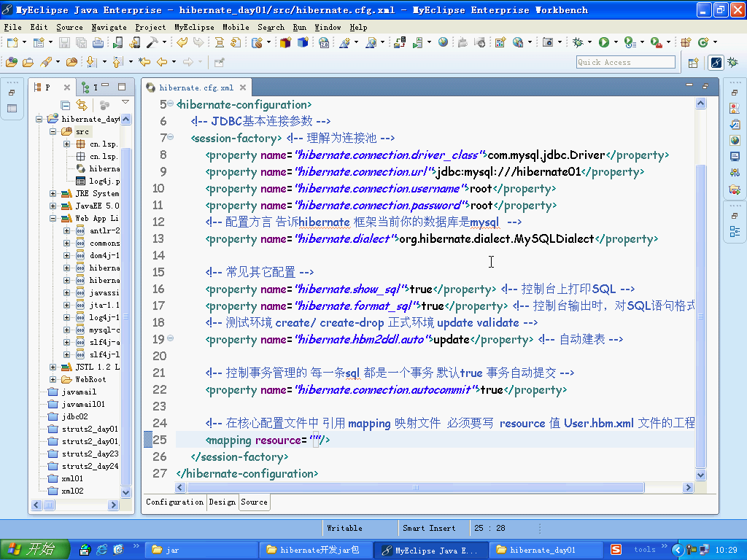This screenshot has height=560, width=747.
Task: Click the Back navigation yellow arrow
Action: [162, 62]
